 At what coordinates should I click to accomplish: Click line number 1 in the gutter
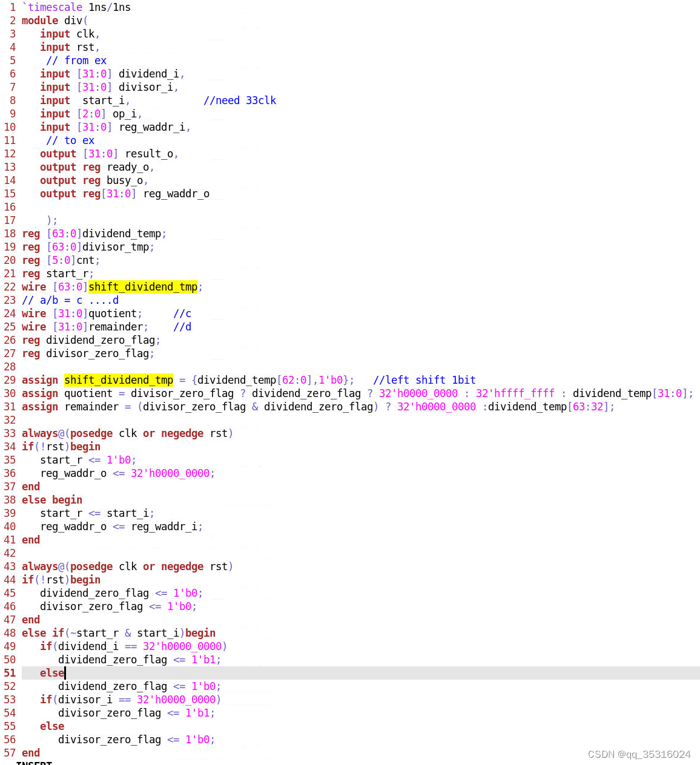click(12, 7)
